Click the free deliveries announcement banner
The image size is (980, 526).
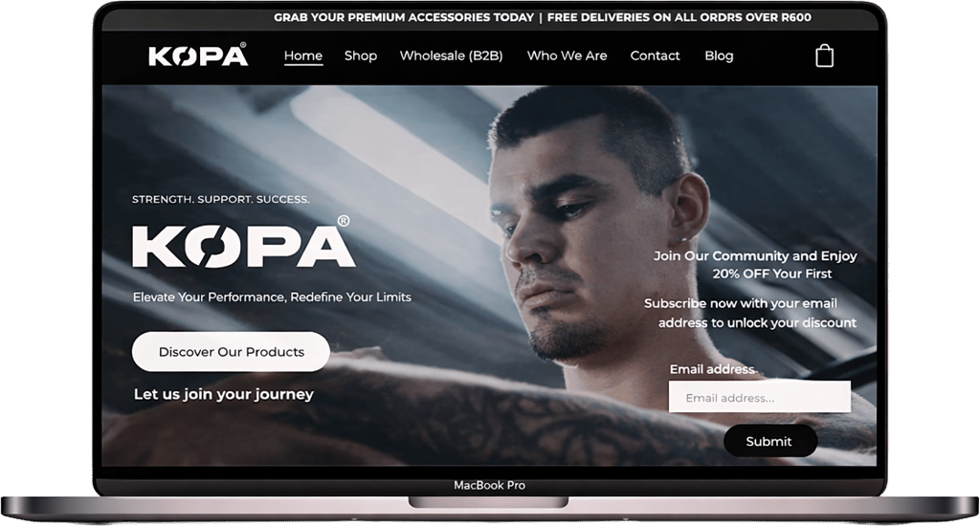(543, 17)
